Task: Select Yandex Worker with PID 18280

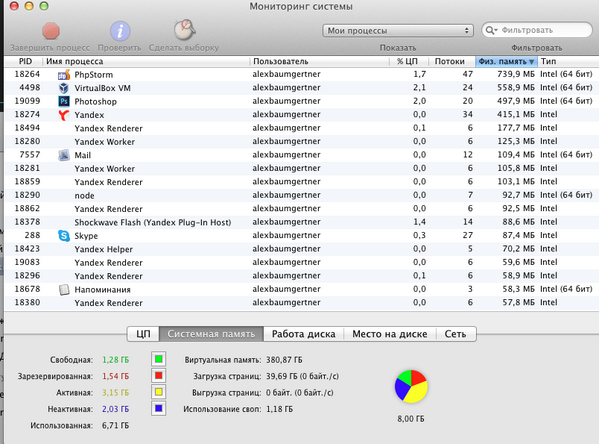Action: click(x=301, y=141)
